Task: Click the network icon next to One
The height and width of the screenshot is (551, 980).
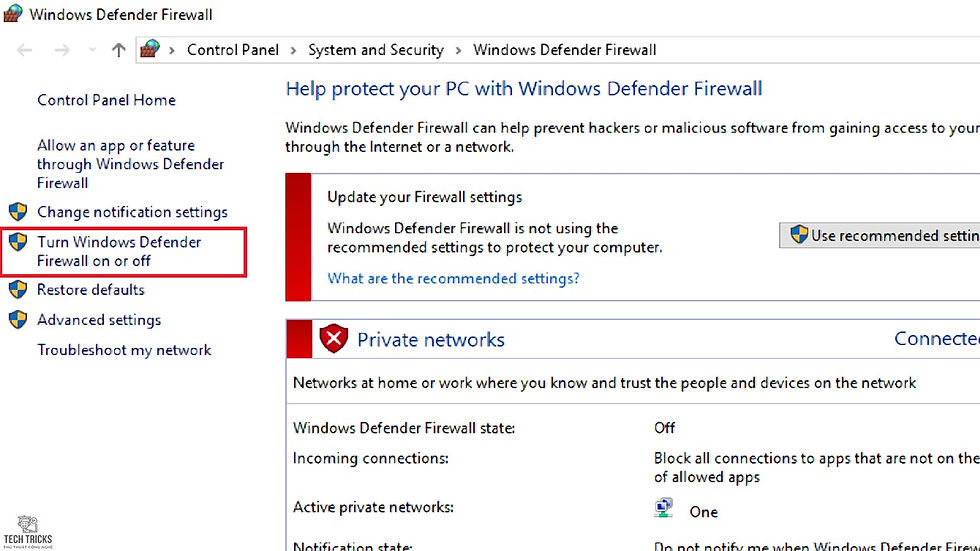Action: [x=664, y=508]
